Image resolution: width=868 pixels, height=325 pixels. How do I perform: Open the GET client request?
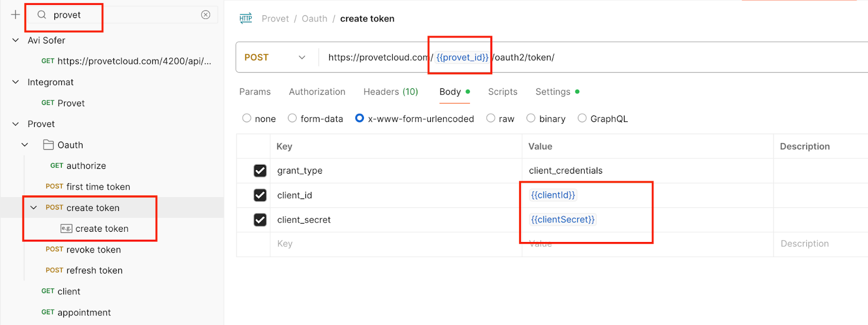(61, 291)
